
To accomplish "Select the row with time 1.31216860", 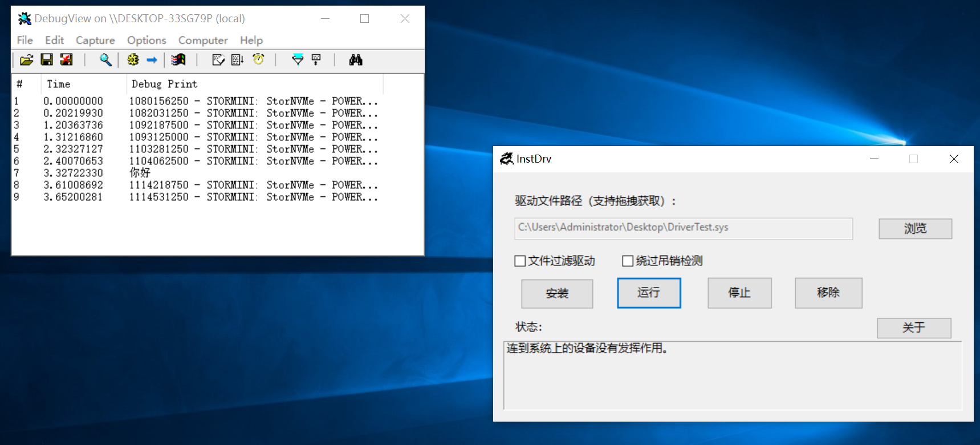I will tap(196, 137).
